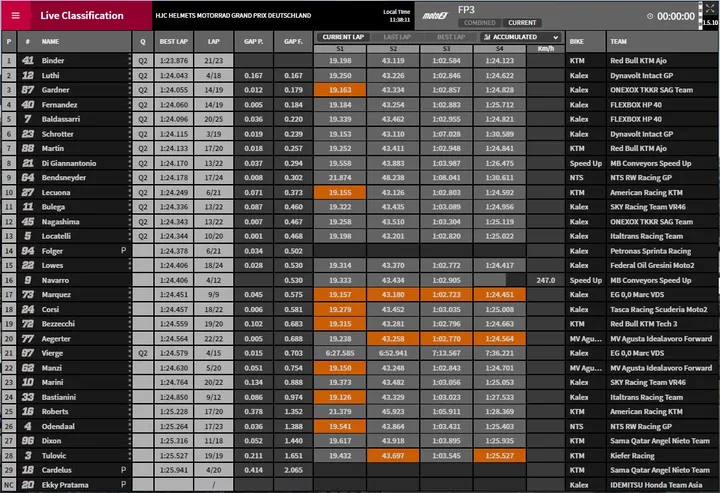Image resolution: width=720 pixels, height=493 pixels.
Task: Click the fullscreen expand icon
Action: (x=710, y=8)
